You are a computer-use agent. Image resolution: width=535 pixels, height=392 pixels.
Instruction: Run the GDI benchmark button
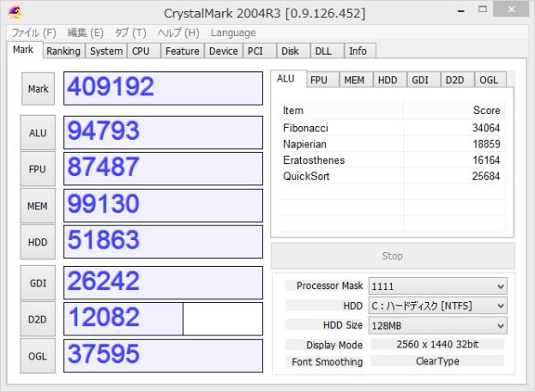pyautogui.click(x=38, y=282)
